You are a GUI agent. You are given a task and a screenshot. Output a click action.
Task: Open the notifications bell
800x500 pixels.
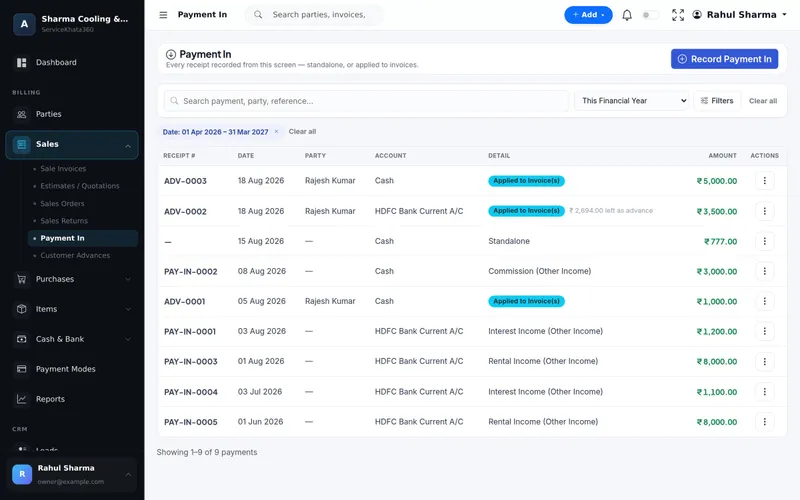(627, 15)
